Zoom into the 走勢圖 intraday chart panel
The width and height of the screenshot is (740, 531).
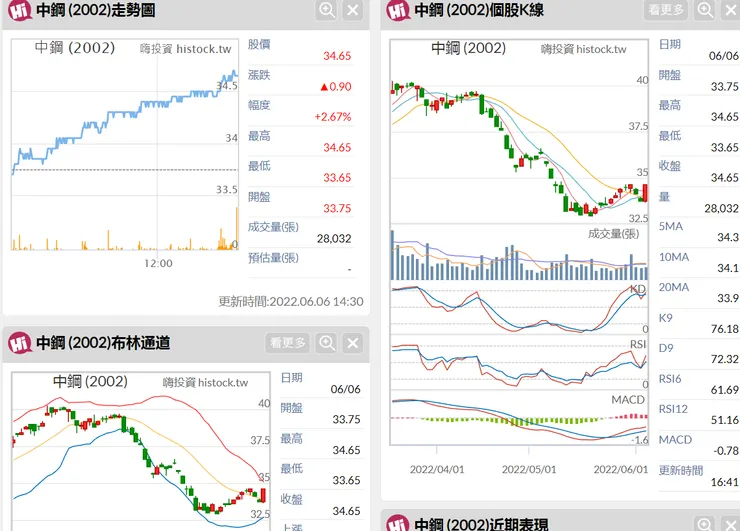click(327, 11)
